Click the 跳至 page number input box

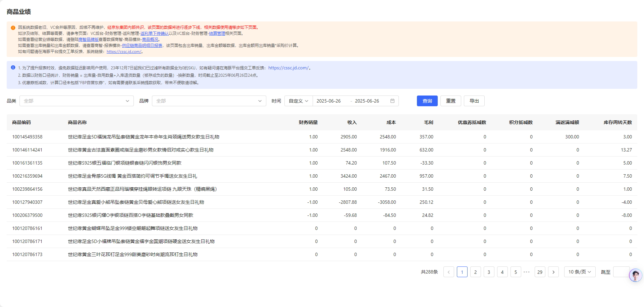[621, 272]
